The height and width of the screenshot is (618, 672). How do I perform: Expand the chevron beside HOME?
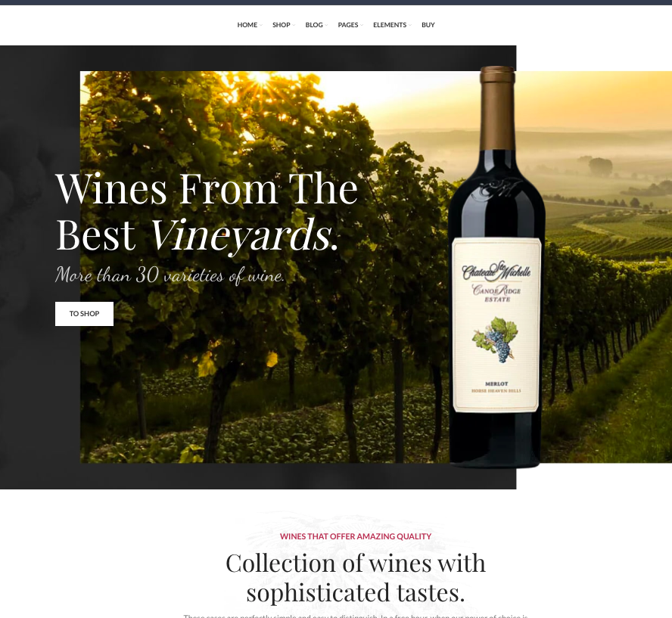coord(261,25)
